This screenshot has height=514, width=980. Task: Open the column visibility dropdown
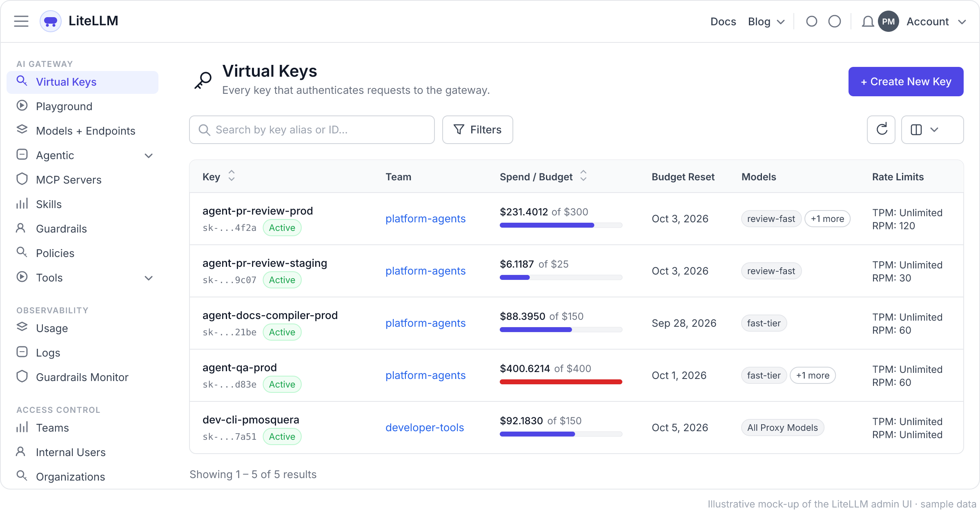pos(933,130)
